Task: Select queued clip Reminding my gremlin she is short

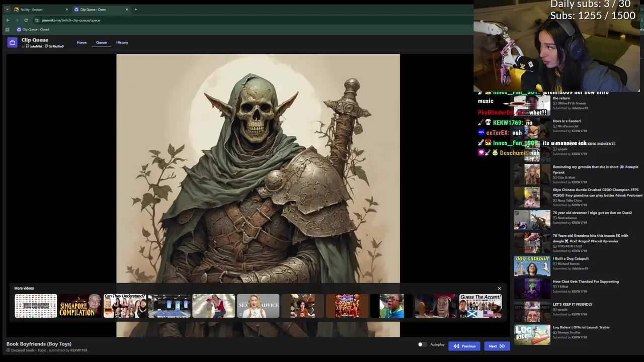Action: [x=578, y=174]
